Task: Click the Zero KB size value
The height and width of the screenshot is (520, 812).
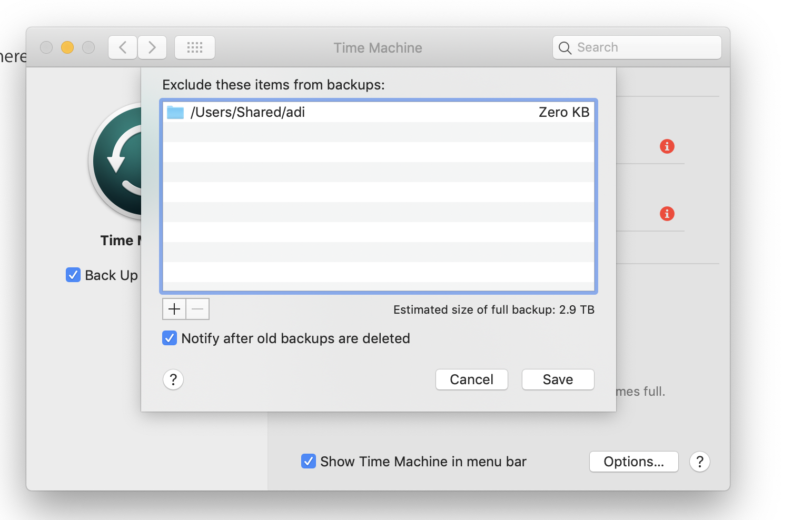Action: click(x=564, y=112)
